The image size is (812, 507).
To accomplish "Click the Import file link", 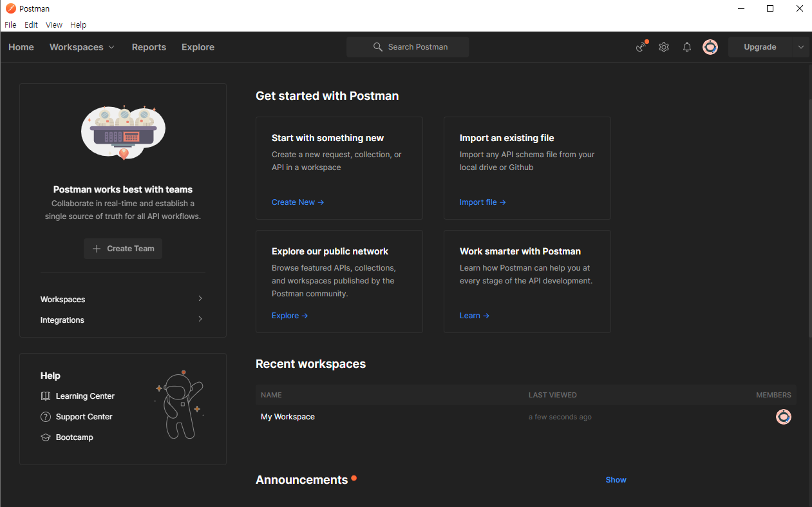I will point(483,202).
